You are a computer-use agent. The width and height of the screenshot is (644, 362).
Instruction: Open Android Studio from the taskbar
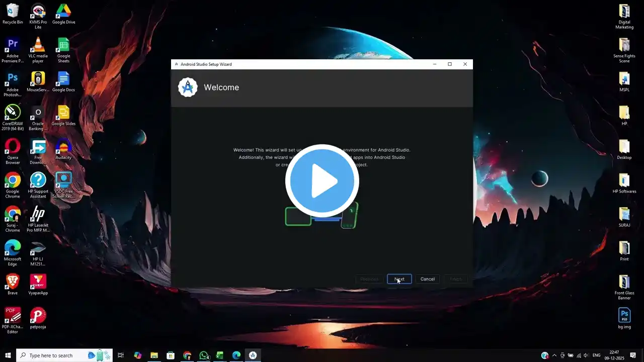[253, 355]
